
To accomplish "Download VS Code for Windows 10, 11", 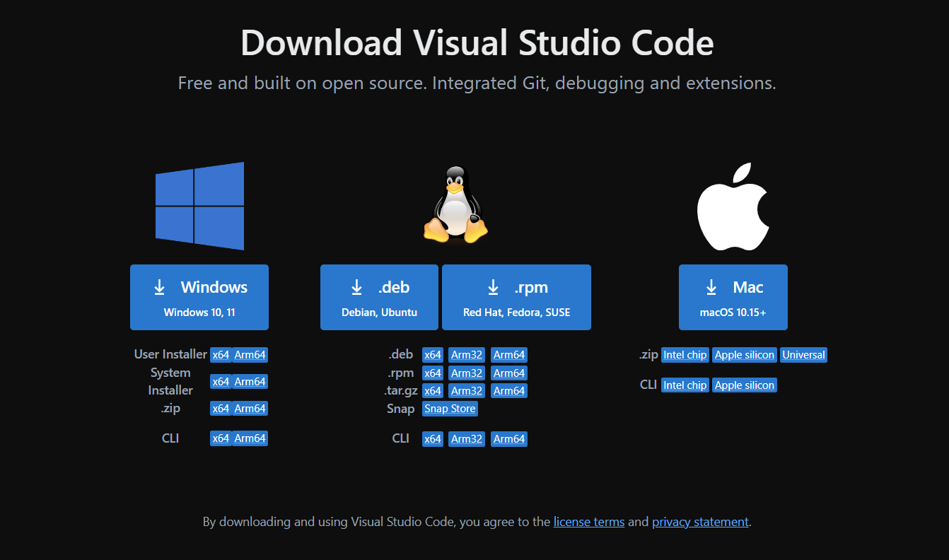I will tap(199, 297).
